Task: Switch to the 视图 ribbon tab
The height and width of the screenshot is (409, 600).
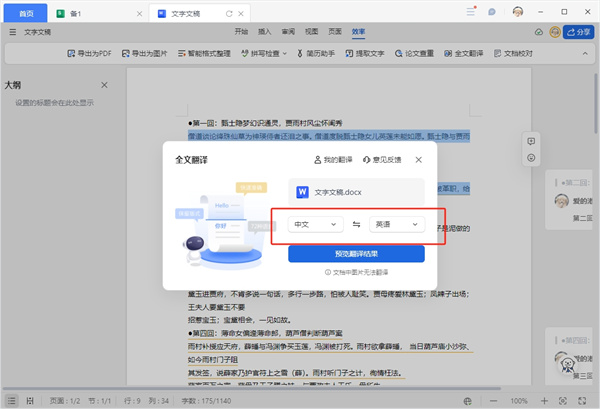Action: [311, 31]
